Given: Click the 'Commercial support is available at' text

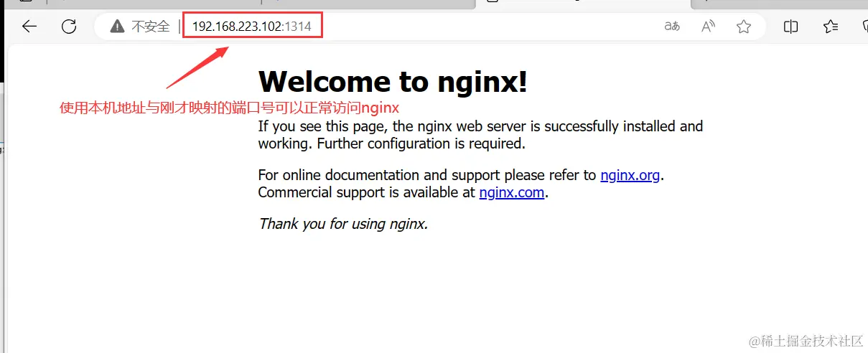Looking at the screenshot, I should 367,192.
